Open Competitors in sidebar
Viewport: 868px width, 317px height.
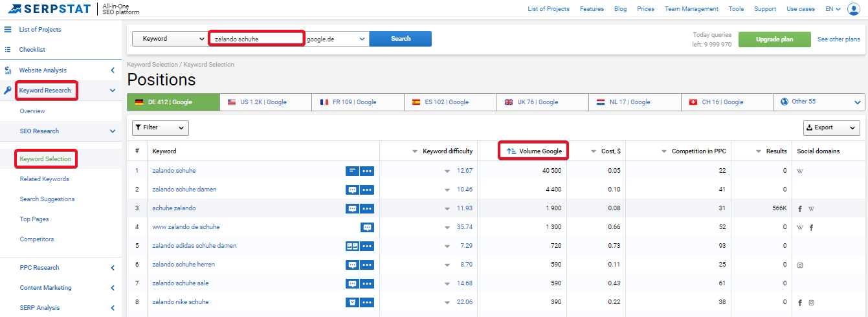pos(37,239)
